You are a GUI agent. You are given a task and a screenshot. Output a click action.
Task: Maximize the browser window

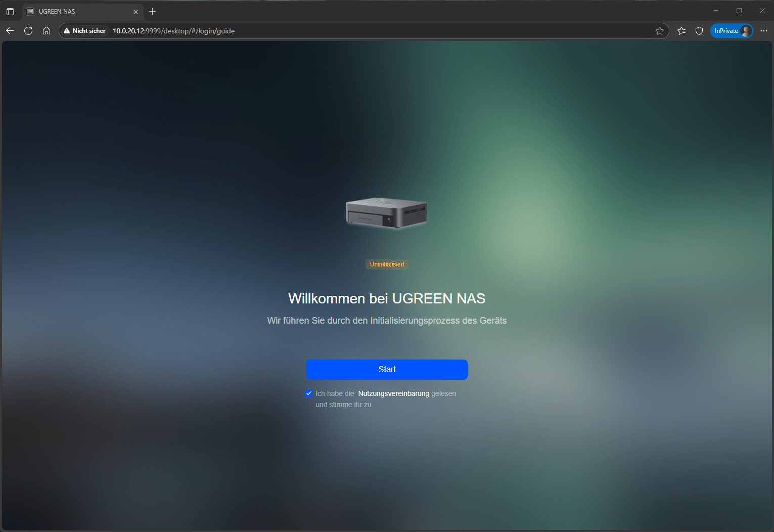coord(739,11)
